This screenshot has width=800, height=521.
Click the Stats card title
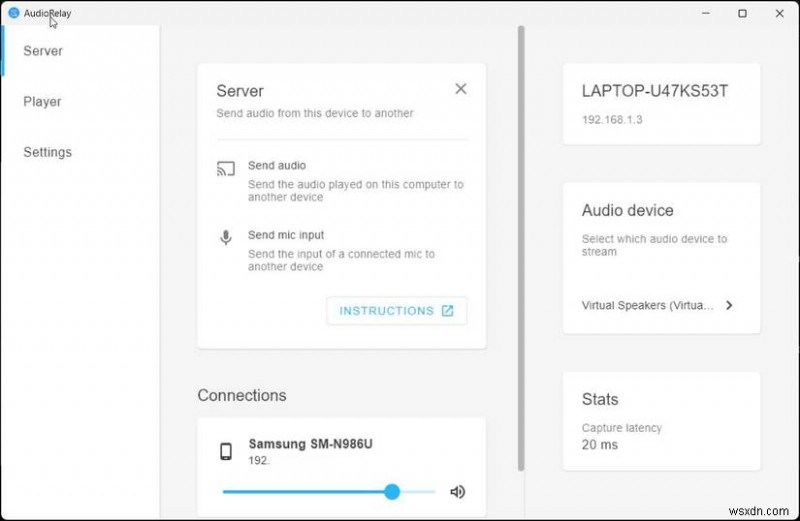(600, 399)
